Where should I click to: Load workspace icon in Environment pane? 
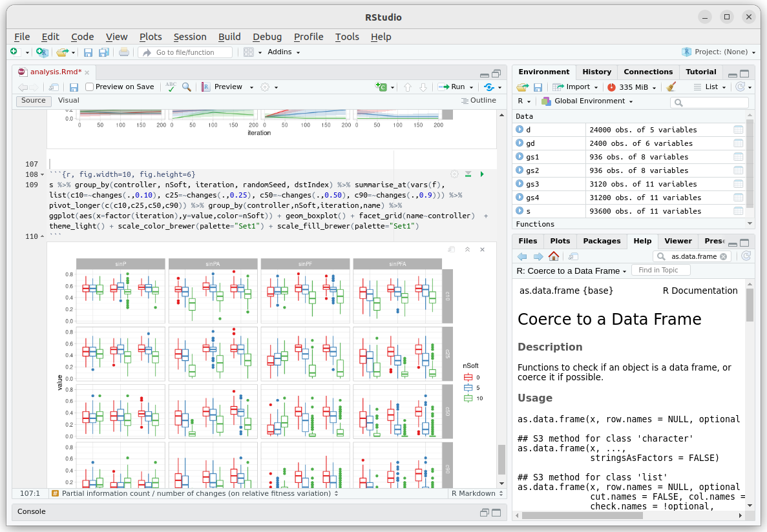(x=522, y=87)
